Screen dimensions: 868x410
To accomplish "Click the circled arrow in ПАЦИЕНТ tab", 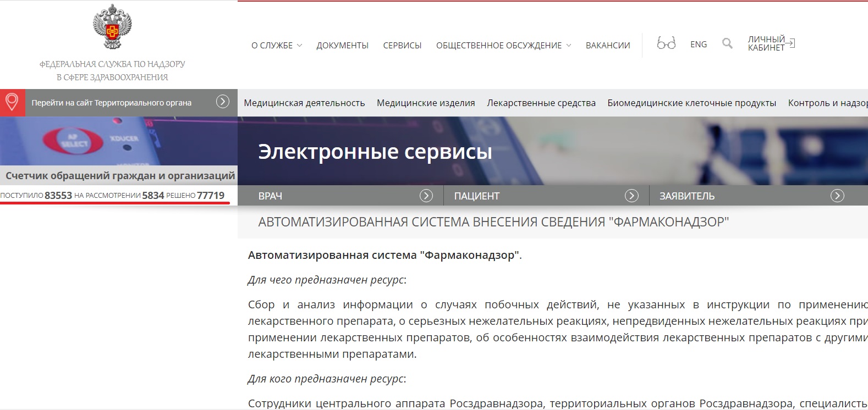I will point(631,196).
